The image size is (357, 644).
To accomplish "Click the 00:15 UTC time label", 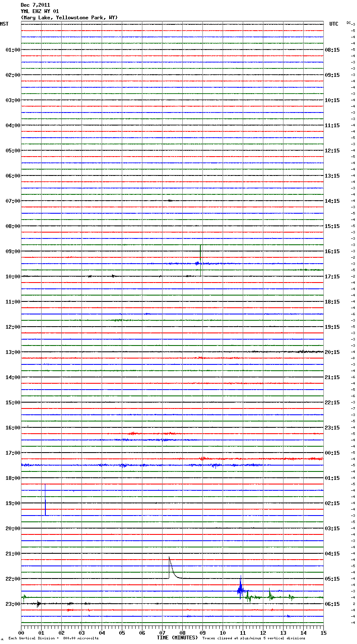I will click(x=332, y=453).
